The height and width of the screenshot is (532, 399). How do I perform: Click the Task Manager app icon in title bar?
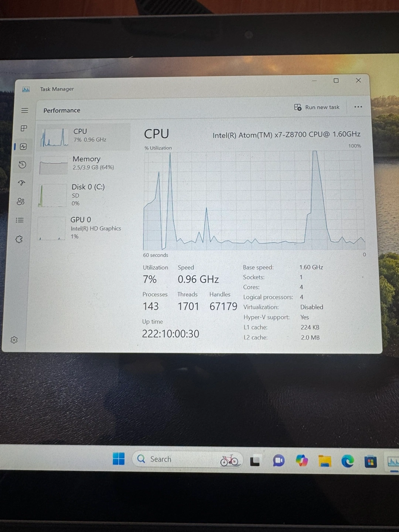(26, 89)
